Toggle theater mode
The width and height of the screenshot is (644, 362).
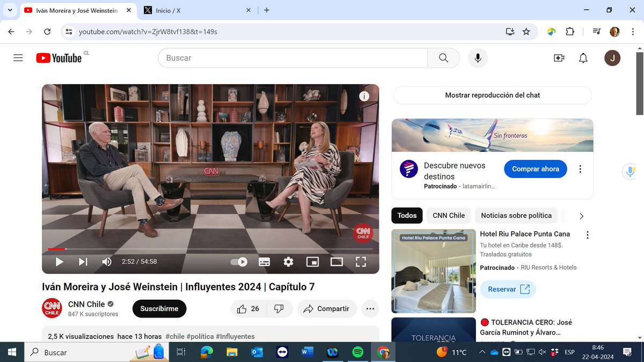[x=336, y=262]
